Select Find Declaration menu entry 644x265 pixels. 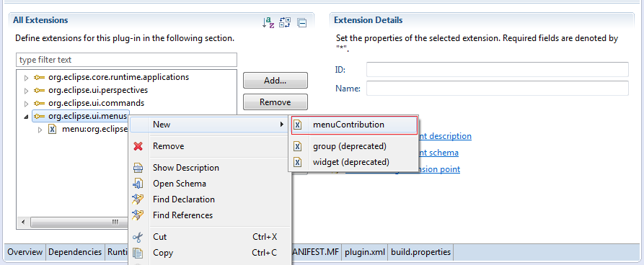coord(210,199)
